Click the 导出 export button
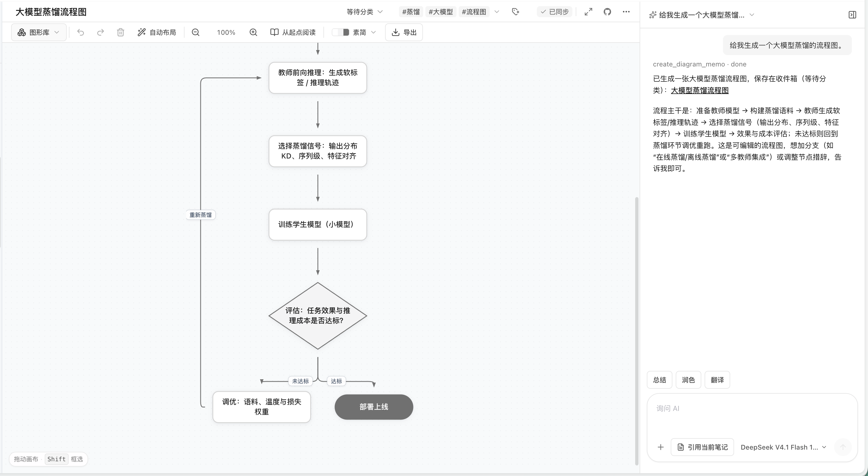This screenshot has height=476, width=868. (404, 32)
